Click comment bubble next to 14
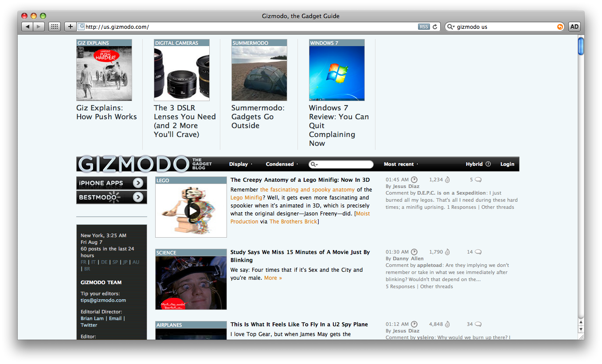This screenshot has height=364, width=602. 478,252
